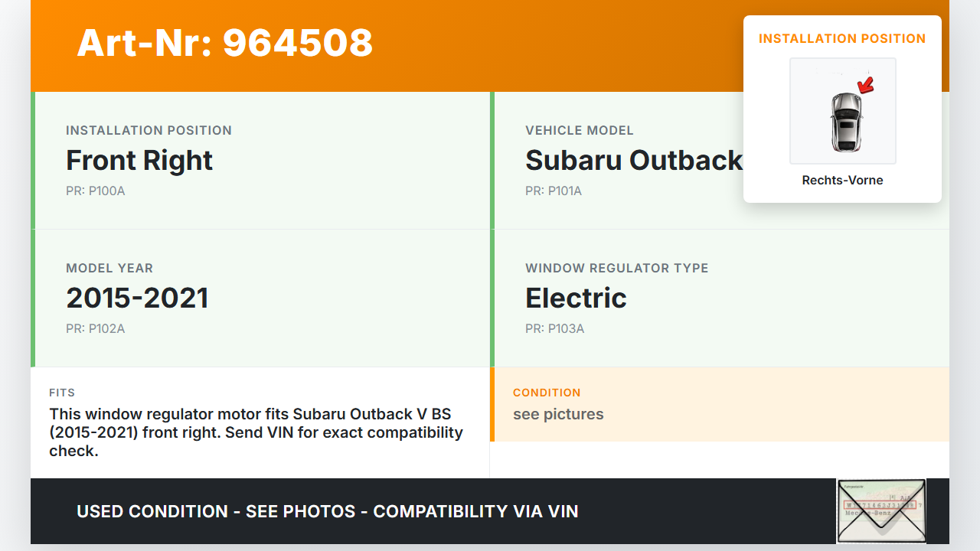Click the Rechts-Vorne caption

(842, 181)
